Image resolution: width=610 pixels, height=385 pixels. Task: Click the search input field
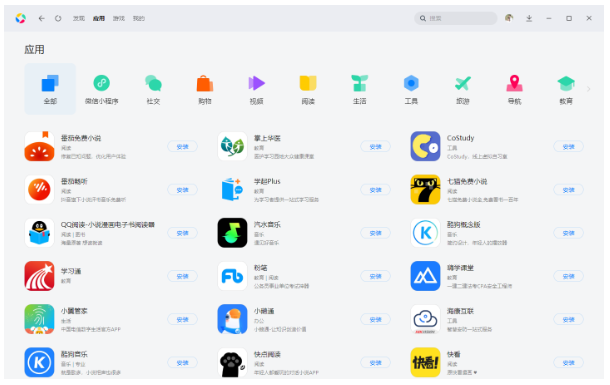coord(456,18)
